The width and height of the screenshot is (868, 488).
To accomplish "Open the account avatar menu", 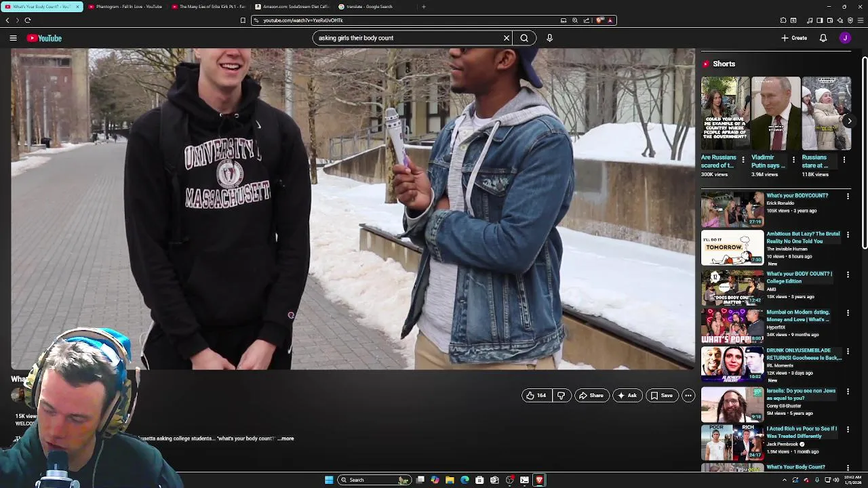I will [845, 38].
